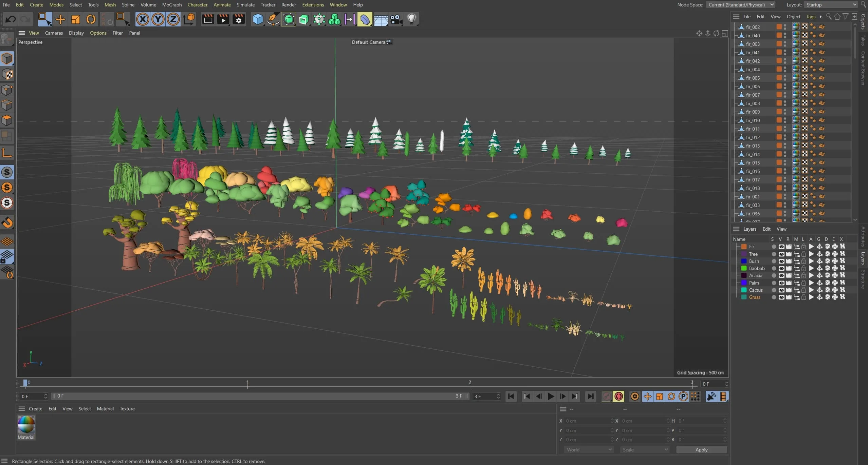The height and width of the screenshot is (465, 868).
Task: Toggle solo dot for Cactus layer
Action: point(774,290)
